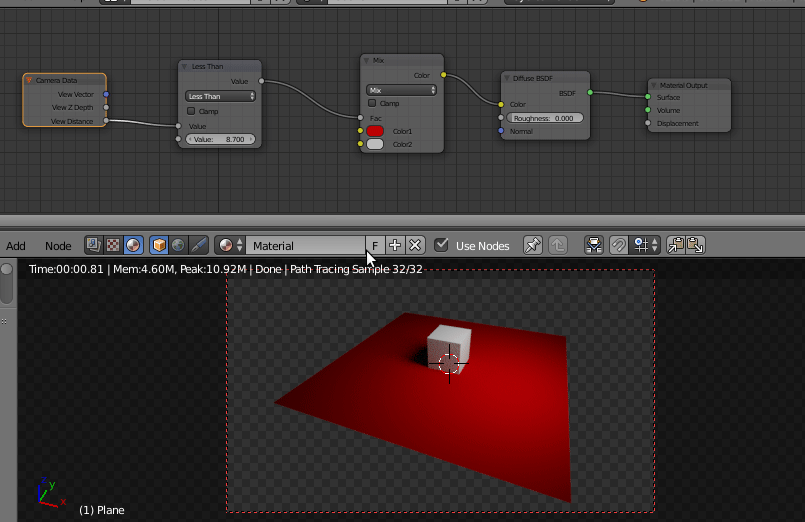This screenshot has height=522, width=805.
Task: Copy selected nodes to clipboard icon
Action: tap(676, 245)
